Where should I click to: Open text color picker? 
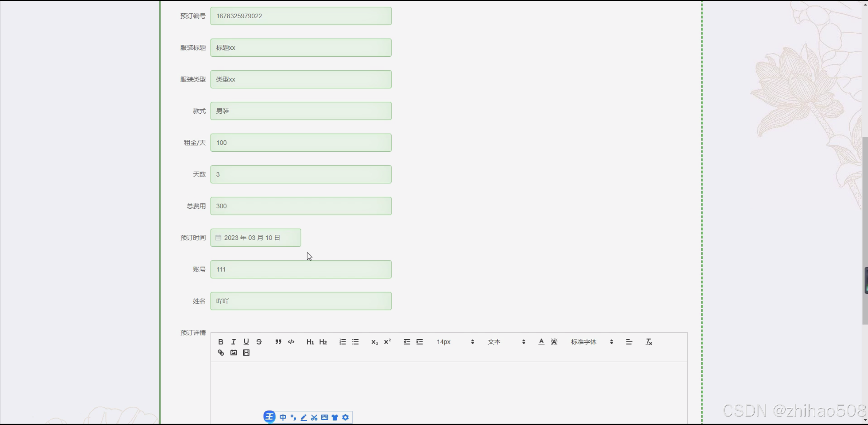[541, 342]
